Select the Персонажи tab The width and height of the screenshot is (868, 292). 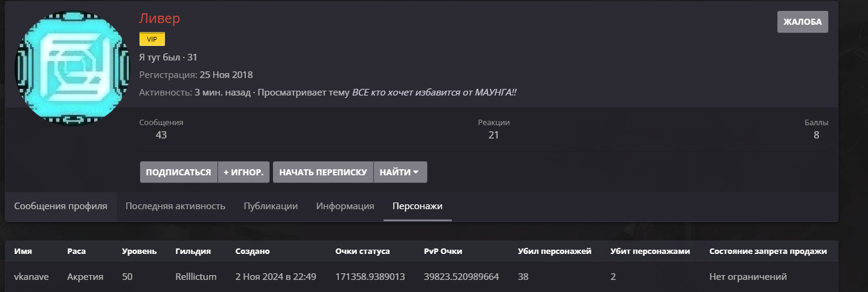coord(417,206)
